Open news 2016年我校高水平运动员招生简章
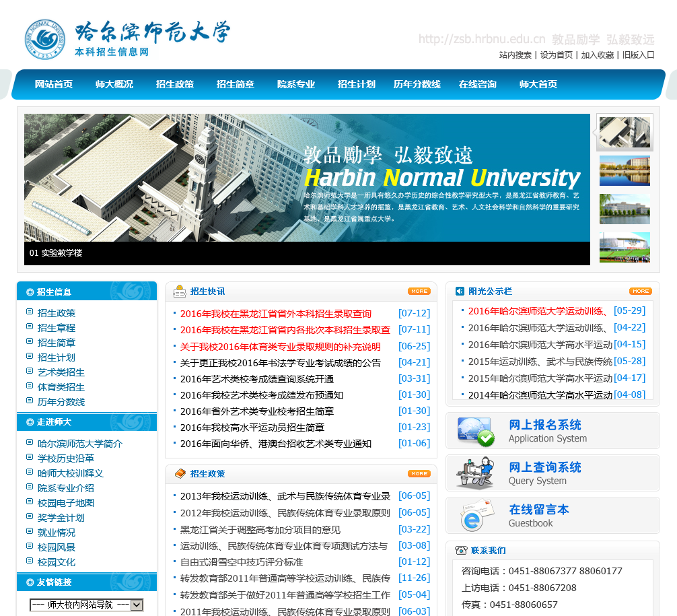 coord(252,427)
